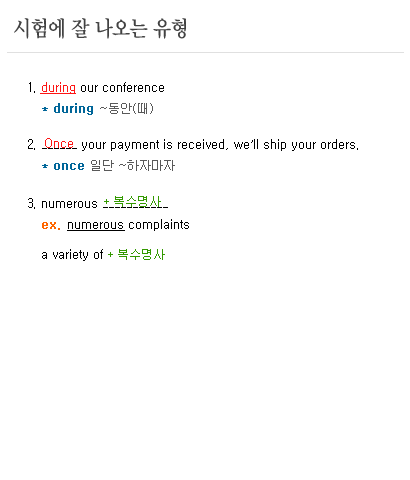Click the blue star before during
The width and height of the screenshot is (410, 480).
(x=45, y=109)
